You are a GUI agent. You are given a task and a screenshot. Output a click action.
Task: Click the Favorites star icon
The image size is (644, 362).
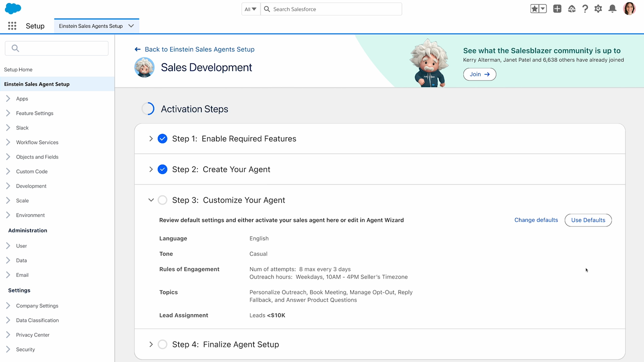[x=535, y=8]
